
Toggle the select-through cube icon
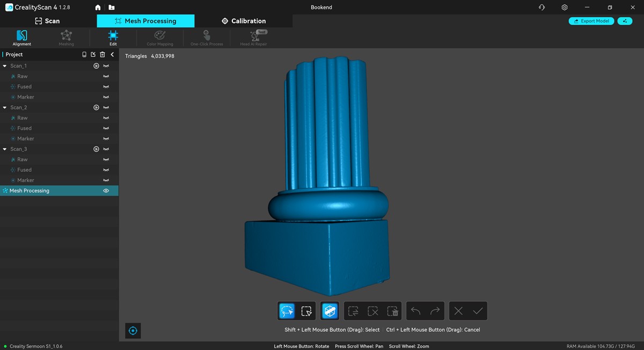point(330,311)
